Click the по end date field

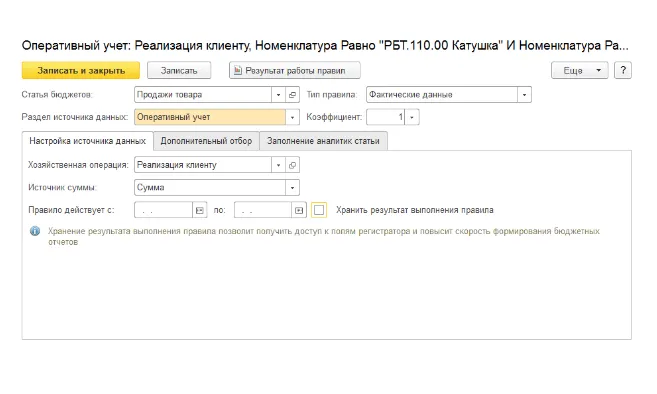click(263, 210)
